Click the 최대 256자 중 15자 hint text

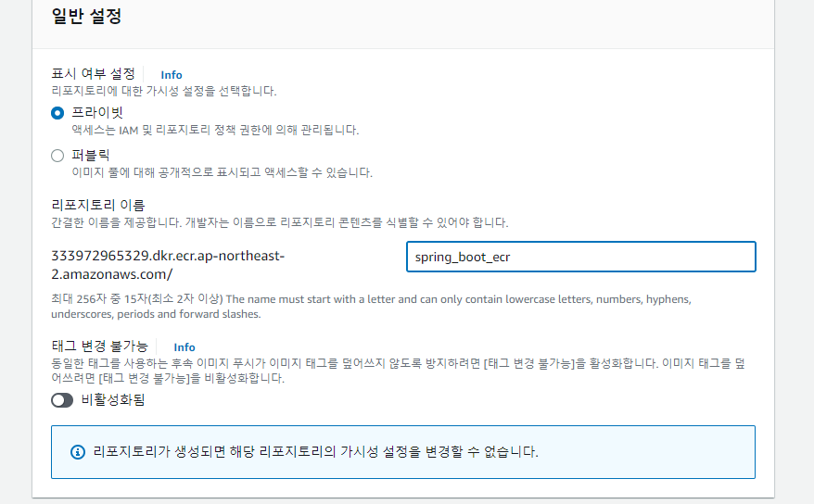coord(371,307)
